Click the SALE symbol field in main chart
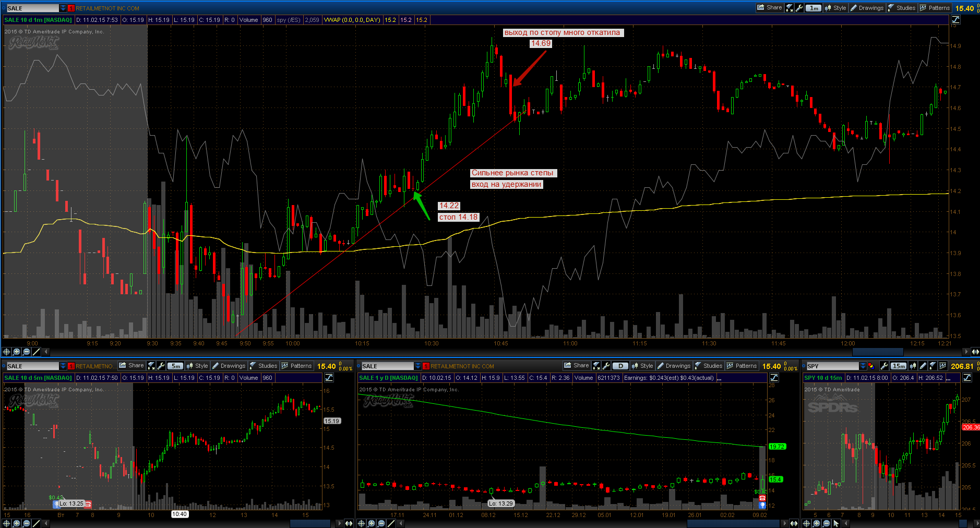Viewport: 980px width, 528px height. [x=32, y=8]
